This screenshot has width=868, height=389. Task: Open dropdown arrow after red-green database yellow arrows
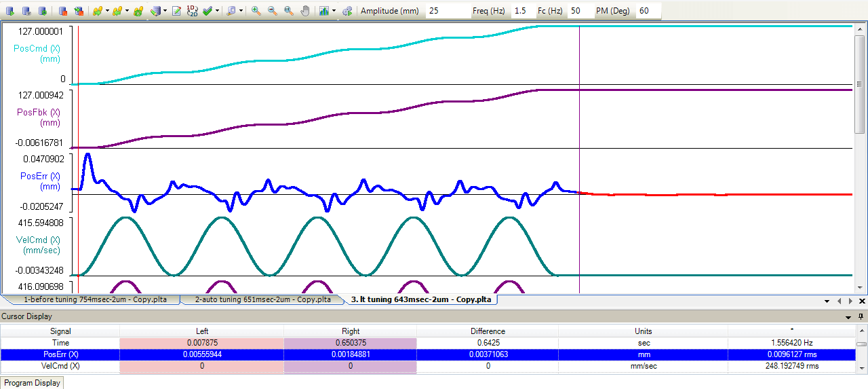[107, 11]
